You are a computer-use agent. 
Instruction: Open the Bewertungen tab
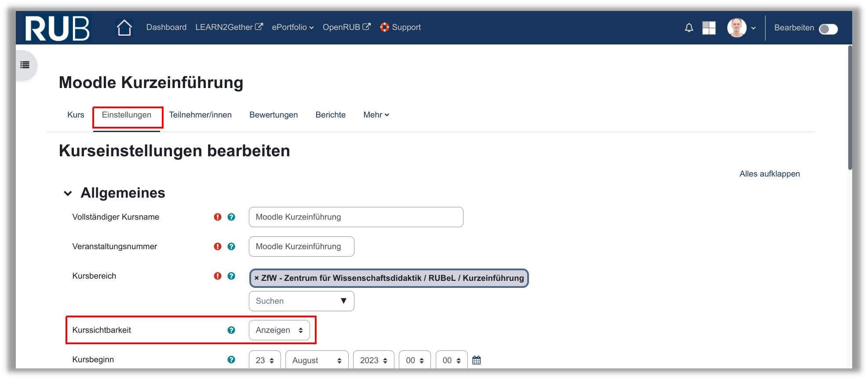(x=274, y=115)
